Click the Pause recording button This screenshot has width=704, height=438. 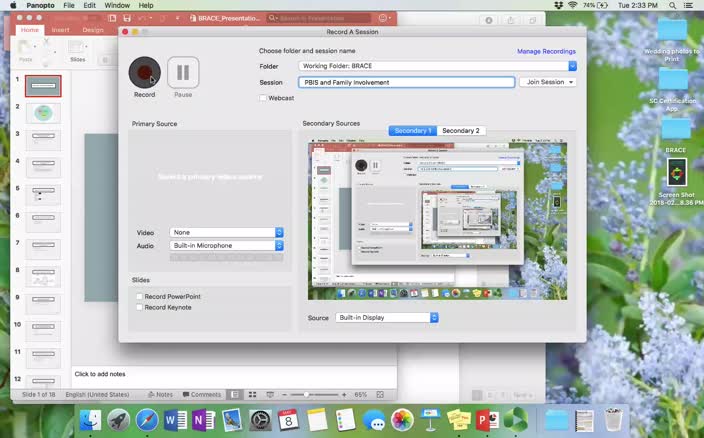tap(183, 72)
